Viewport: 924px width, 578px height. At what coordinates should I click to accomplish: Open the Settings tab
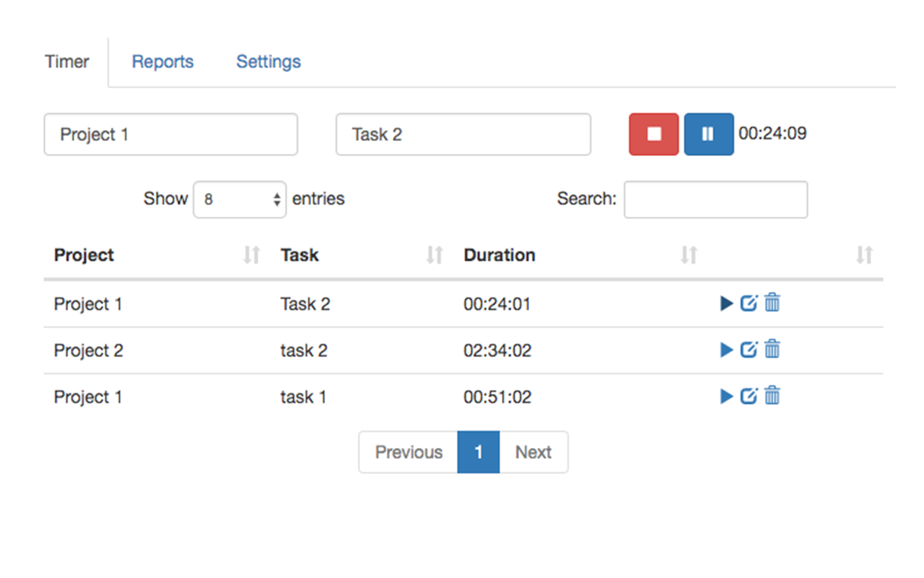click(x=269, y=61)
